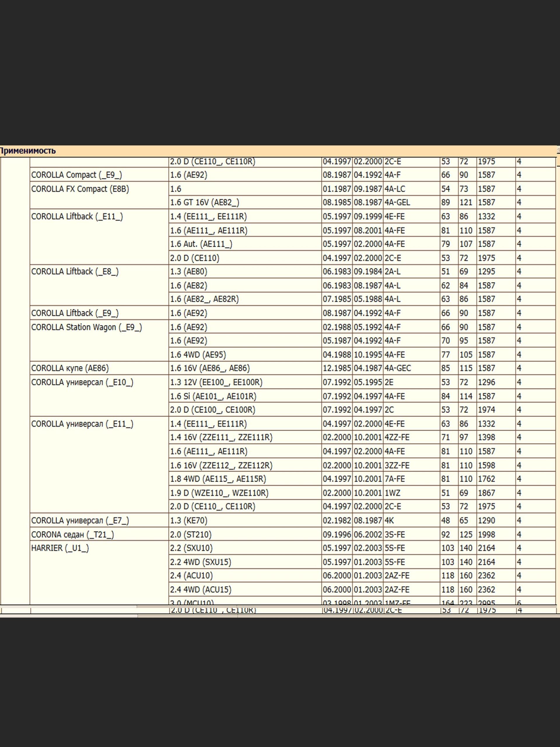The image size is (560, 747).
Task: Select the 1.3 12V (EE100_, EE100R) variant
Action: 216,382
